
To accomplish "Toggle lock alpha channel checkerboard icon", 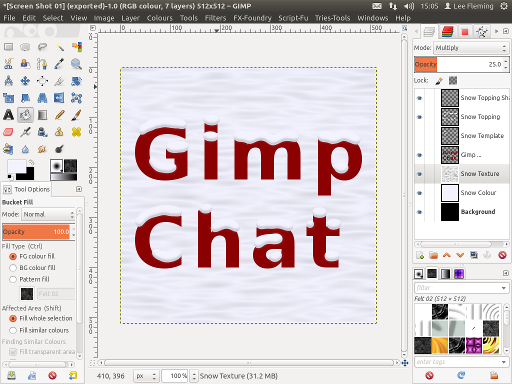I will (453, 81).
